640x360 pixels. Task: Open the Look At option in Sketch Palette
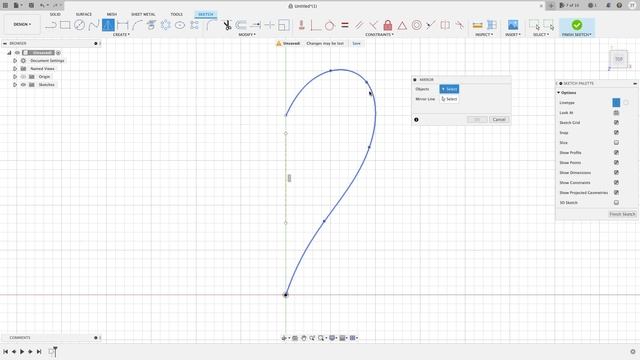(x=616, y=113)
